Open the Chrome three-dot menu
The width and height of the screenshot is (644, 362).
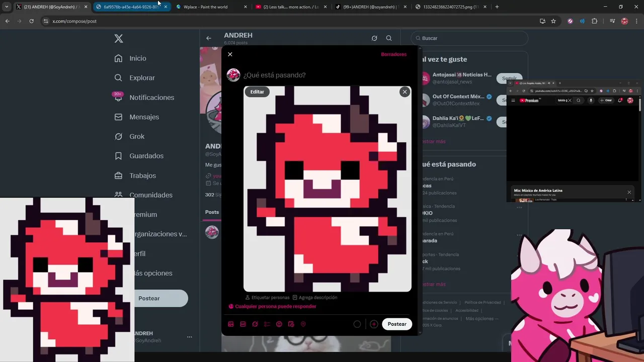pos(636,21)
